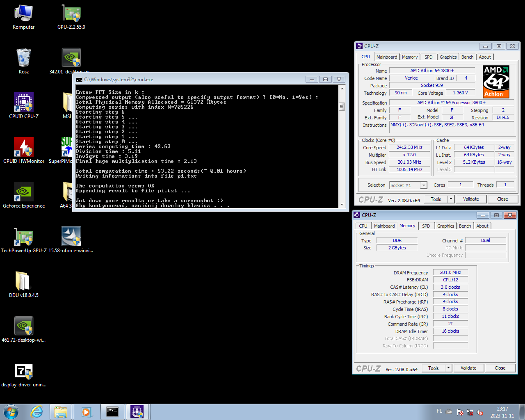Screen dimensions: 525x420
Task: Switch to Mainboard tab in upper CPU-Z
Action: (387, 57)
